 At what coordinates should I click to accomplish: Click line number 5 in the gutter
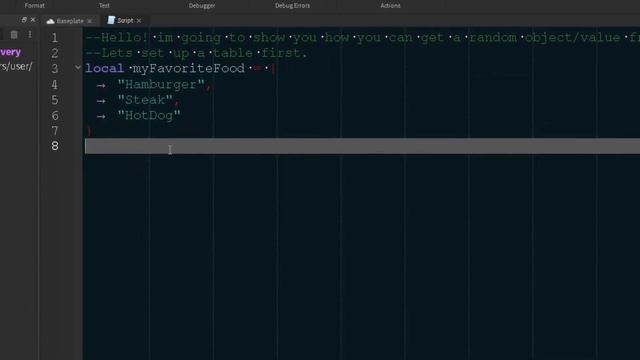click(x=55, y=100)
